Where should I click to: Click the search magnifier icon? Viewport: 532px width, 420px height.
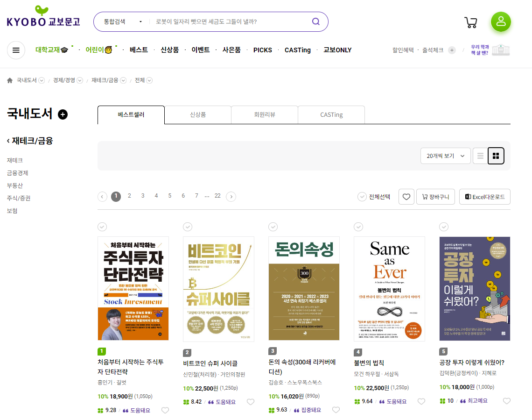click(316, 22)
